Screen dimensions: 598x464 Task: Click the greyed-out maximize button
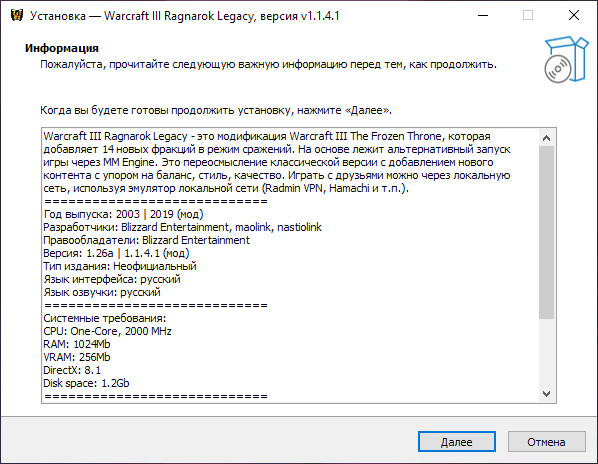tap(528, 16)
